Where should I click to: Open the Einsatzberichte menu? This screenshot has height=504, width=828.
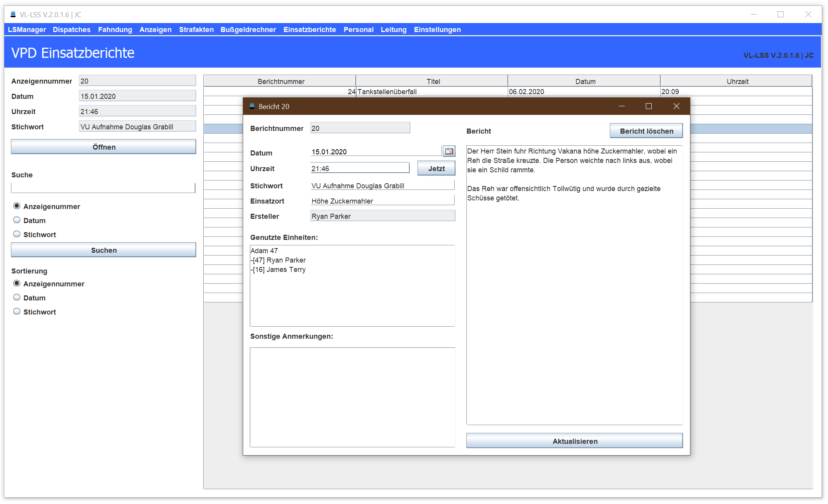click(x=309, y=30)
